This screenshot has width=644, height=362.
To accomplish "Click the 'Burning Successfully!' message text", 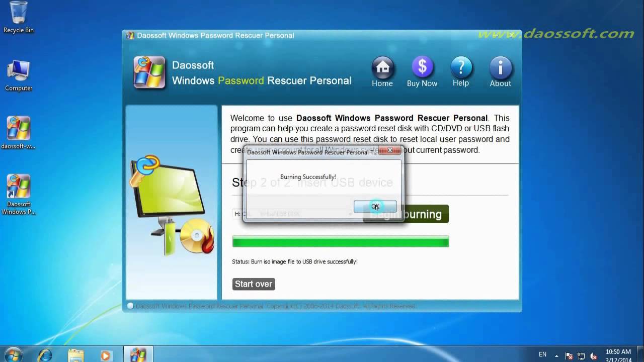I will tap(308, 177).
